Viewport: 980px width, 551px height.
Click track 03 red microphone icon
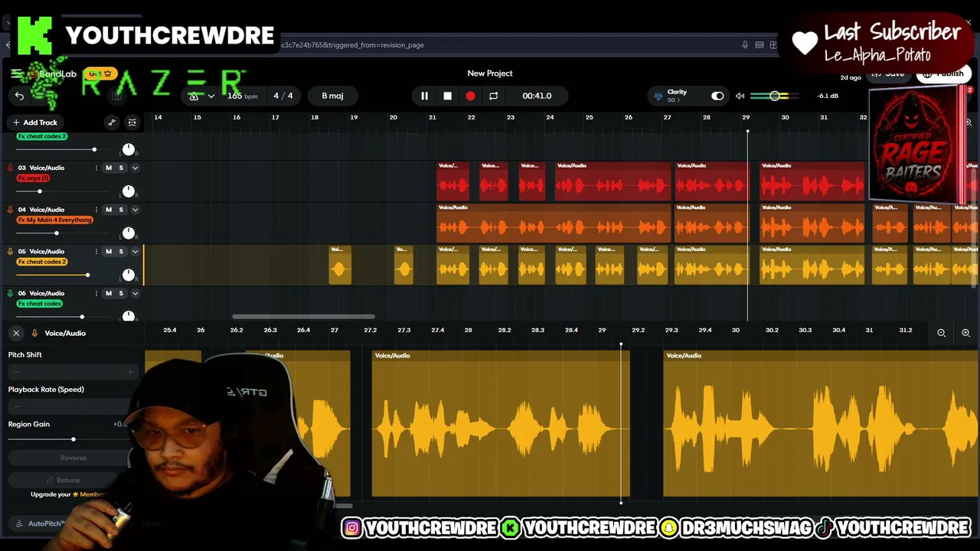tap(10, 168)
